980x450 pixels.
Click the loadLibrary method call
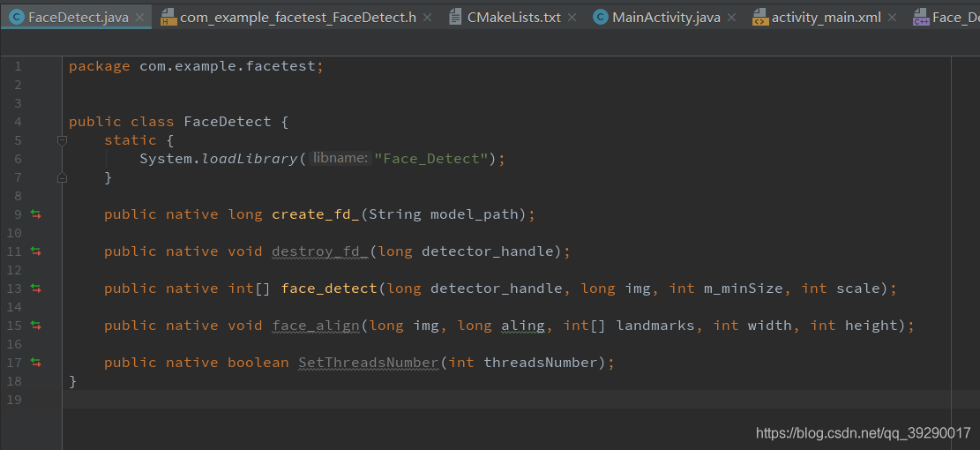click(250, 159)
